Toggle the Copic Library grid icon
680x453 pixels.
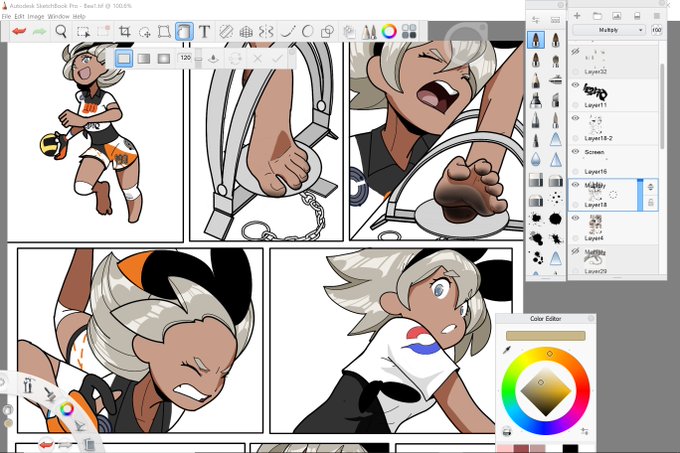coord(409,31)
